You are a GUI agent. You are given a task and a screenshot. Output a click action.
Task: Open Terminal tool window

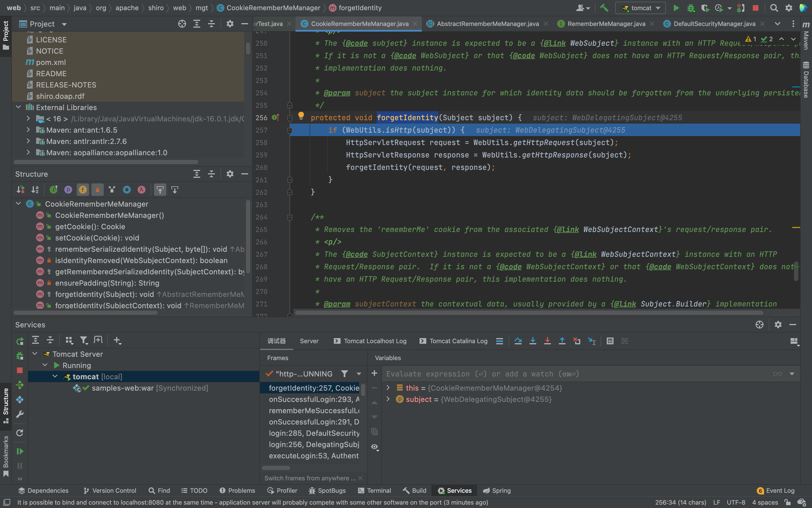tap(374, 491)
